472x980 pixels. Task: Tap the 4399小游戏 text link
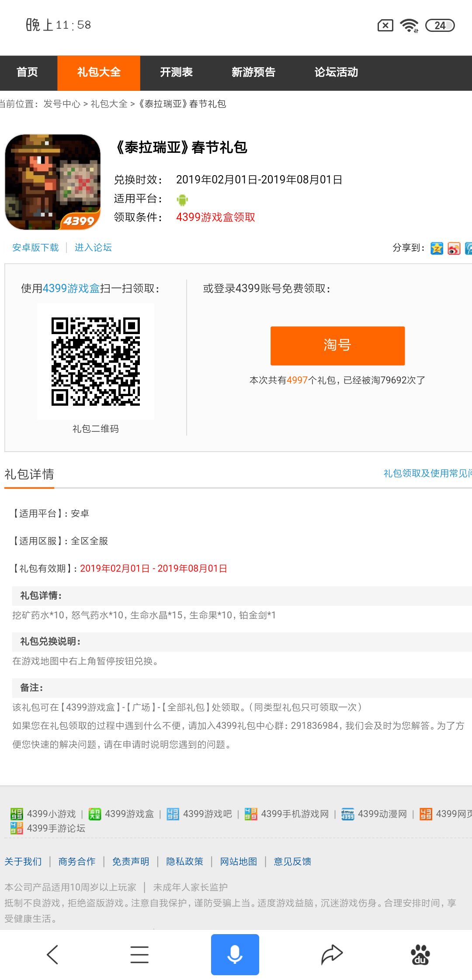click(x=52, y=814)
